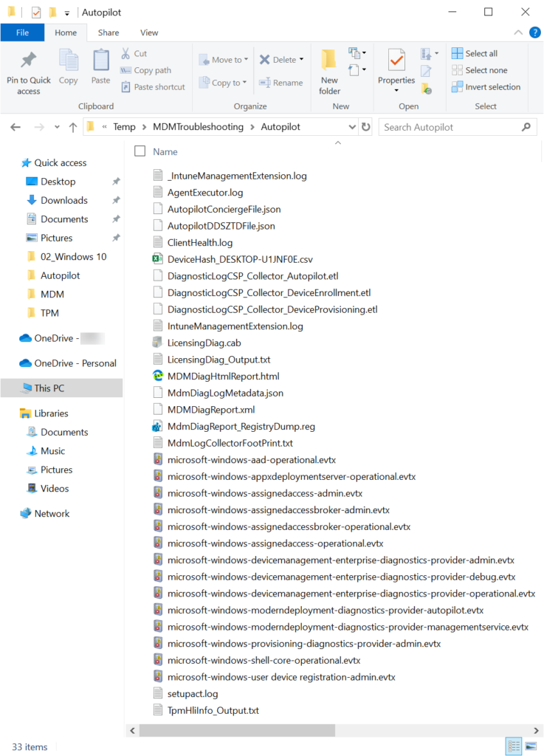
Task: Click cabinet icon of LicensingDiag.cab
Action: click(157, 343)
